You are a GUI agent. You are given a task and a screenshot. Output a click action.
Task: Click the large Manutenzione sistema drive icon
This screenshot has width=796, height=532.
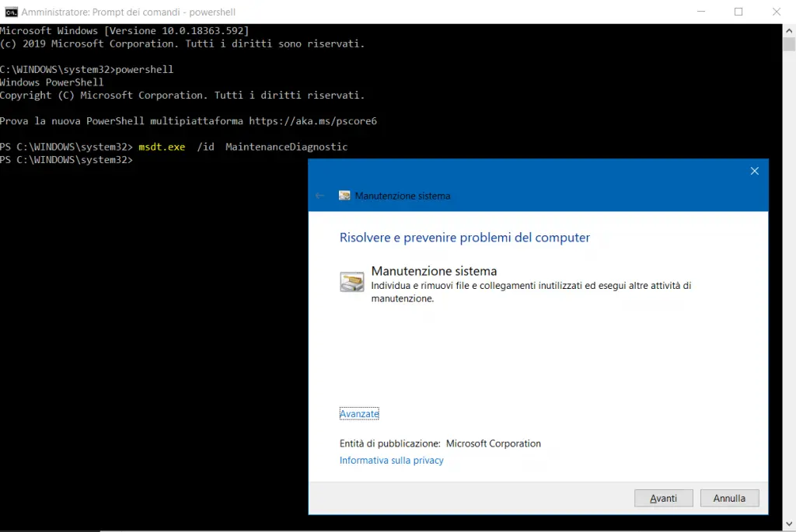coord(352,281)
